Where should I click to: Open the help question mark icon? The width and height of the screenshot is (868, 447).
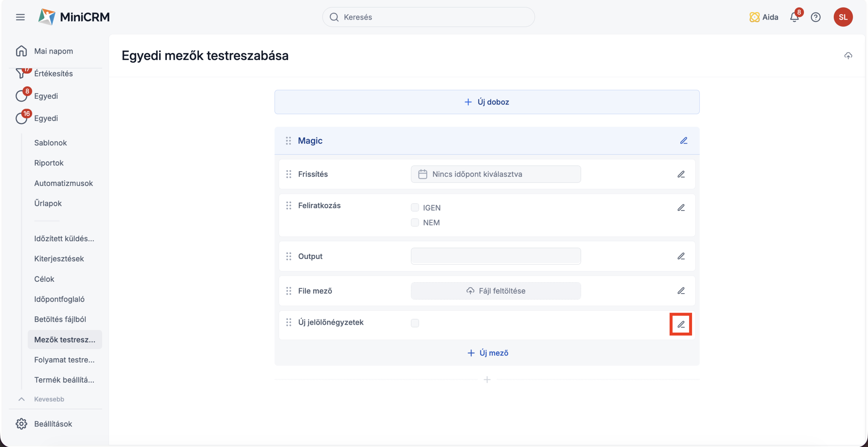pos(815,17)
